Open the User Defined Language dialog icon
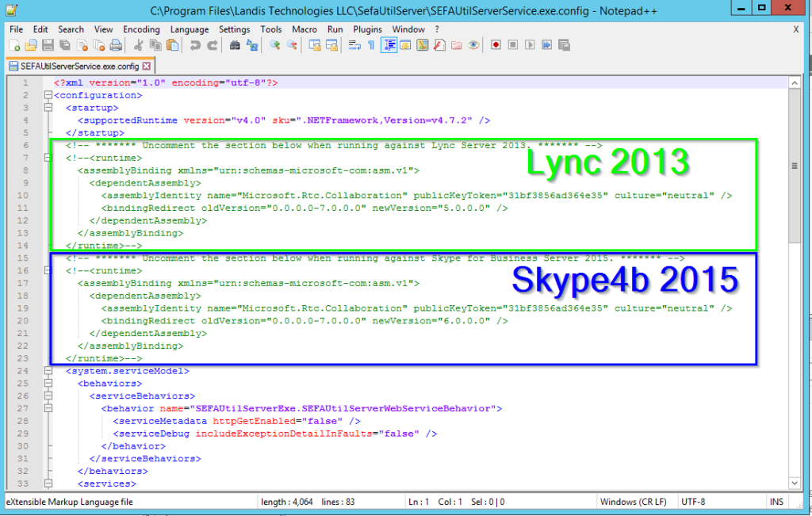812x516 pixels. pos(405,45)
